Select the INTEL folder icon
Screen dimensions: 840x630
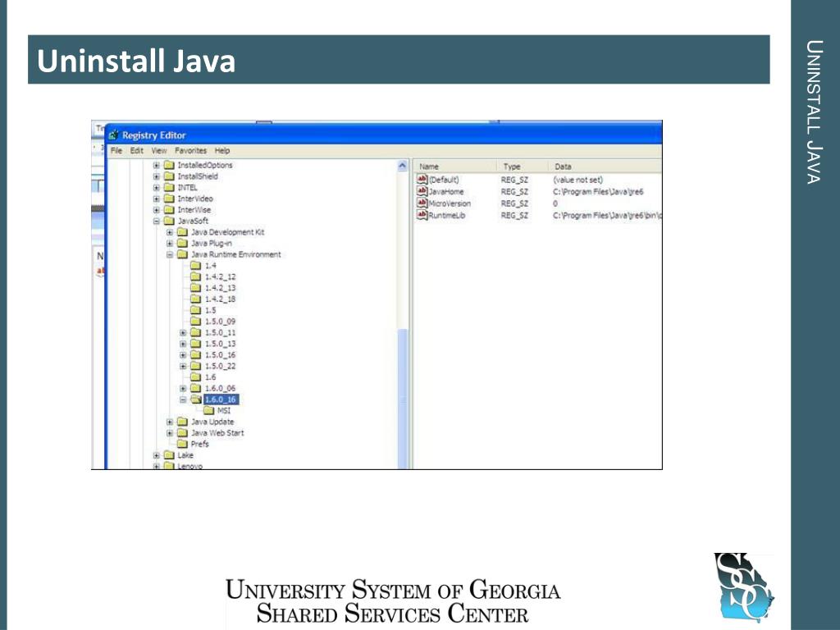(169, 188)
